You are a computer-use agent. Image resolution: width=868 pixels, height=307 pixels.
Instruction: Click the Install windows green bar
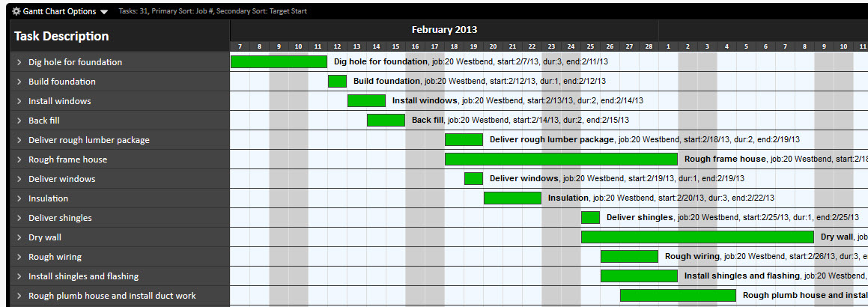(366, 100)
